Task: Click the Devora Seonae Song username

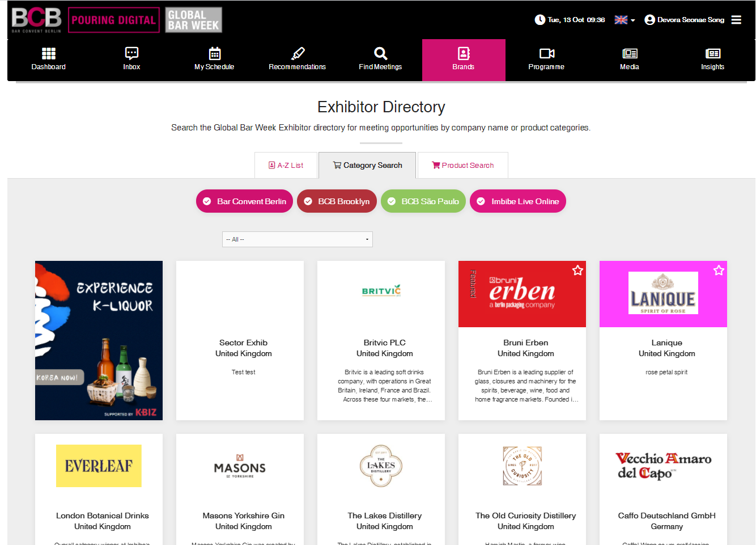Action: click(691, 20)
